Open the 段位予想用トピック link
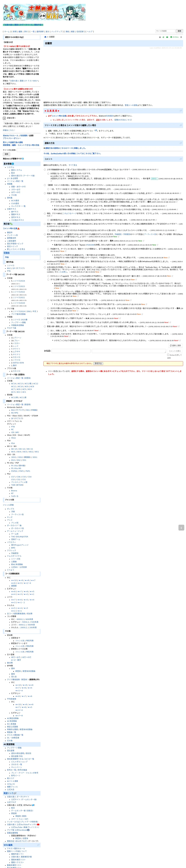Viewport: 186px width, 868px height. (x=15, y=244)
